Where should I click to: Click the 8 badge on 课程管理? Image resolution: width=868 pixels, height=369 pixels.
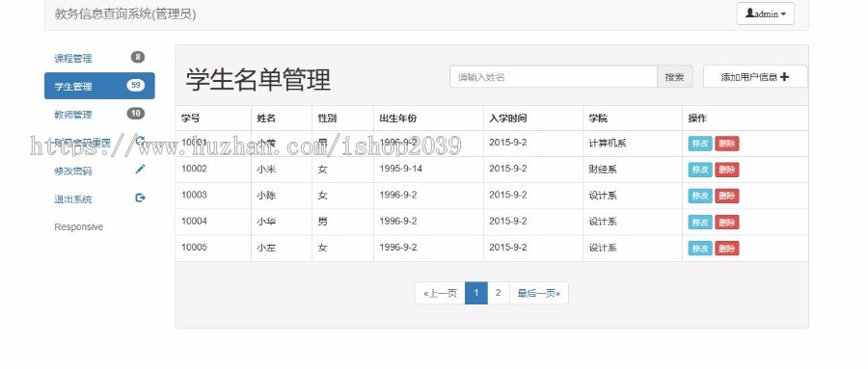[x=137, y=57]
